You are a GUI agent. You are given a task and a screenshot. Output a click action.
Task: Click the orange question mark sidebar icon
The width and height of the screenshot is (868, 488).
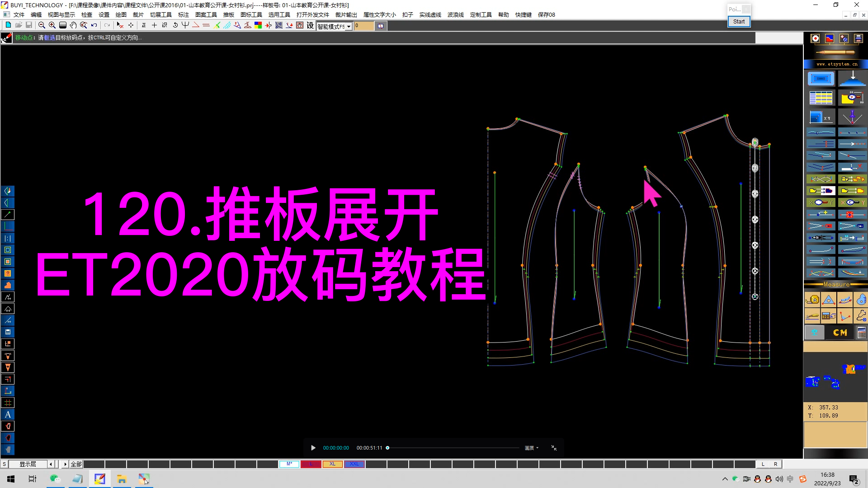click(8, 273)
